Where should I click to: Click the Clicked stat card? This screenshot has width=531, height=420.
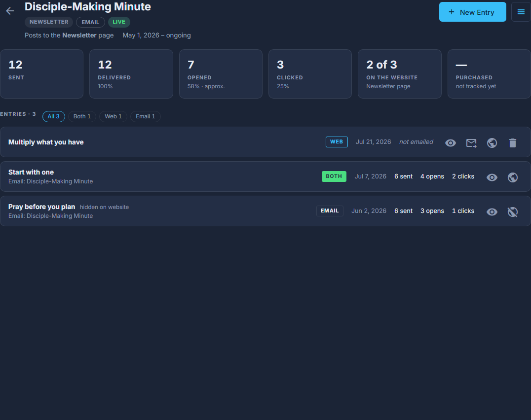pyautogui.click(x=310, y=74)
